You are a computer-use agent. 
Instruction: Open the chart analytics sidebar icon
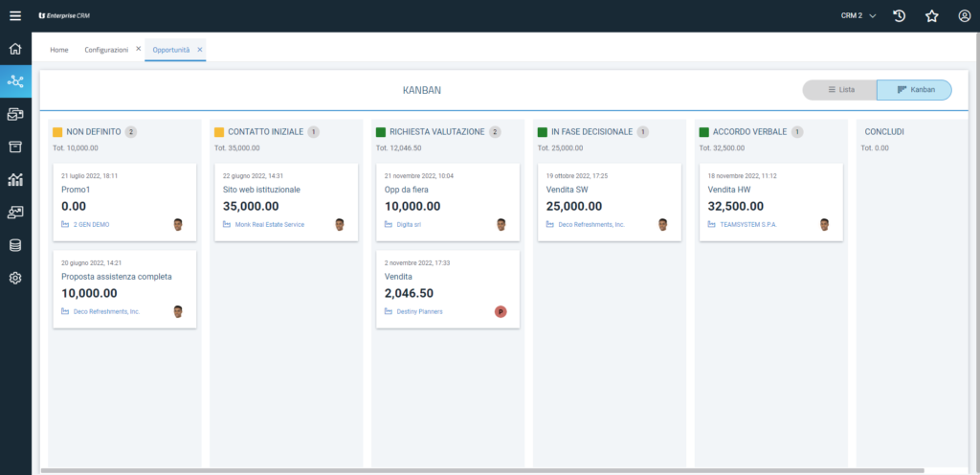tap(15, 180)
